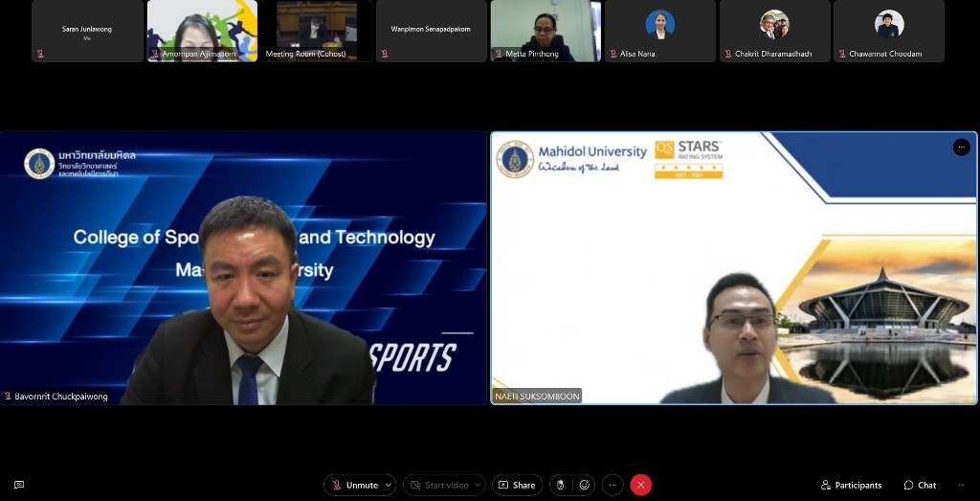Click muted mic icon beside Bavornrit Chuckpaiwong's name
The width and height of the screenshot is (980, 501).
(x=8, y=396)
